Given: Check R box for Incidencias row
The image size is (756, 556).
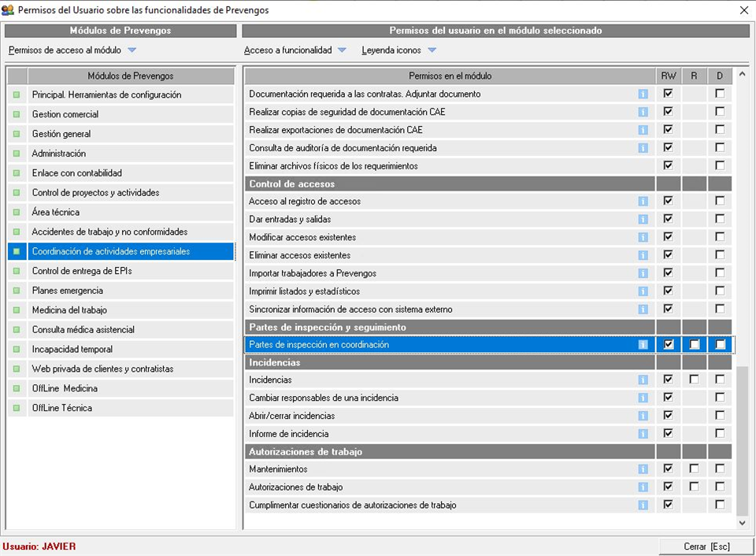Looking at the screenshot, I should (x=694, y=380).
